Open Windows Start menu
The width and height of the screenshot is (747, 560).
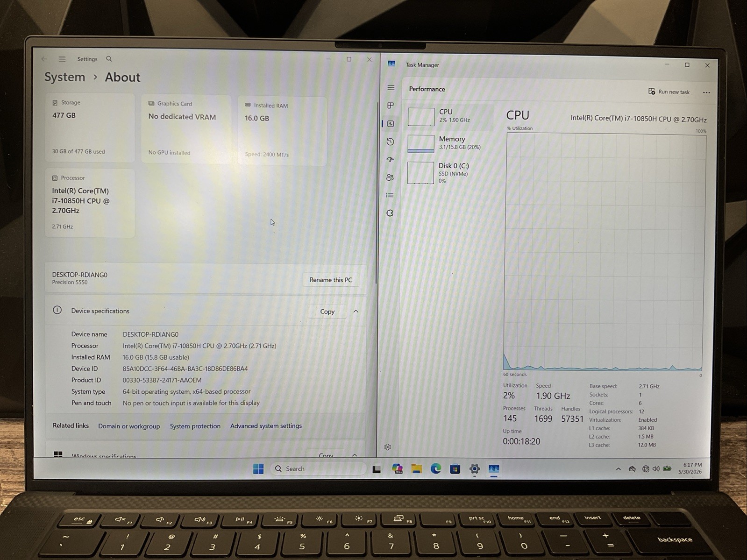[258, 468]
